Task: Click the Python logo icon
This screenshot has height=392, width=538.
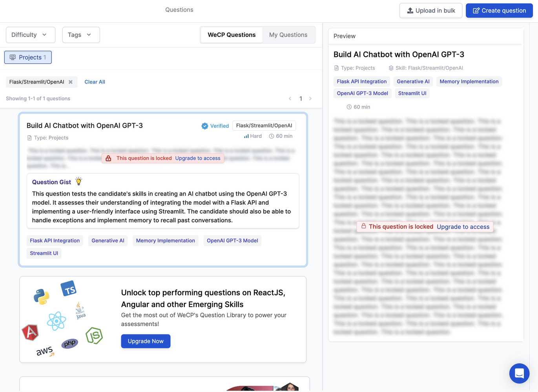Action: pos(42,297)
